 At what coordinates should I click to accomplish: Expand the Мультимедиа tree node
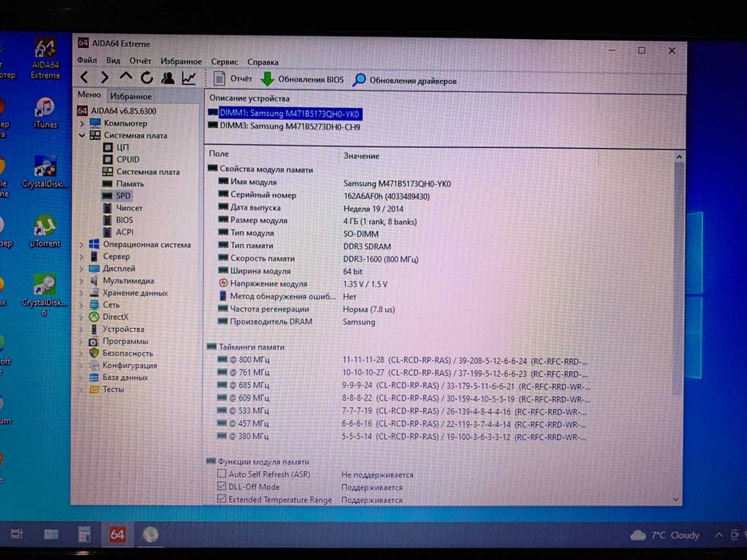click(x=81, y=281)
